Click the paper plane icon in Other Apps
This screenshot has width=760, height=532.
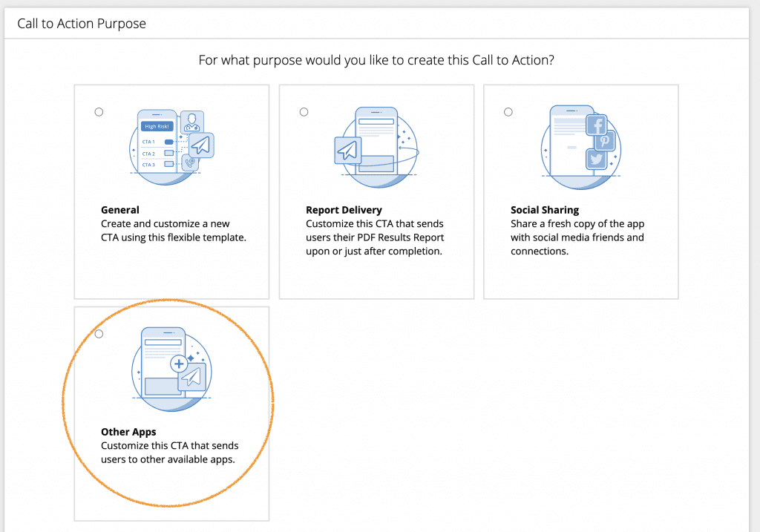coord(192,377)
